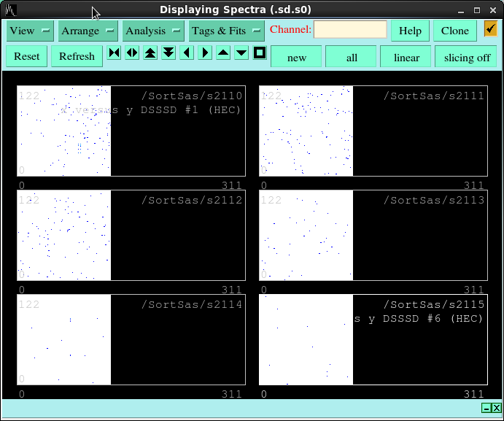The image size is (504, 421).
Task: Select spectrum /SortSas/s2115 plot
Action: point(373,339)
